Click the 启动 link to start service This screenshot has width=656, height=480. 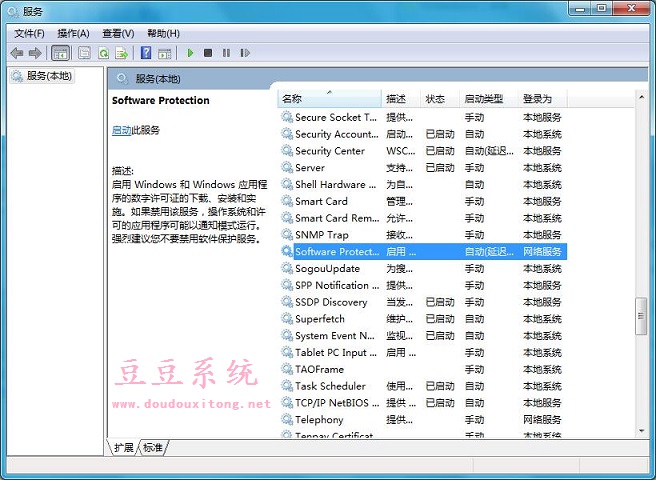121,130
